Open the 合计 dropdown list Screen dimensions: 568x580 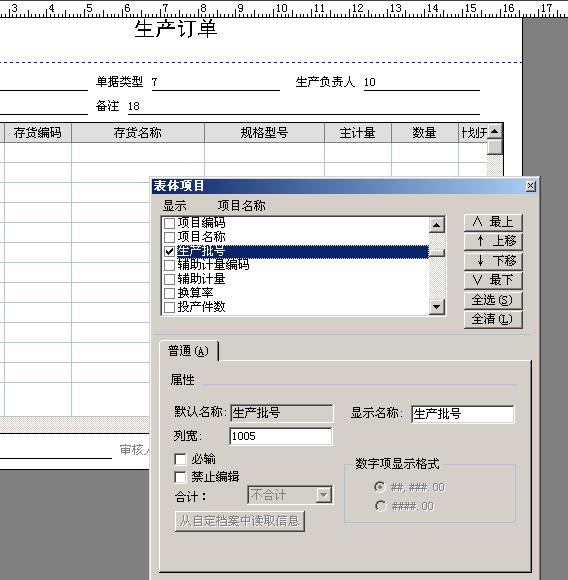click(x=323, y=495)
